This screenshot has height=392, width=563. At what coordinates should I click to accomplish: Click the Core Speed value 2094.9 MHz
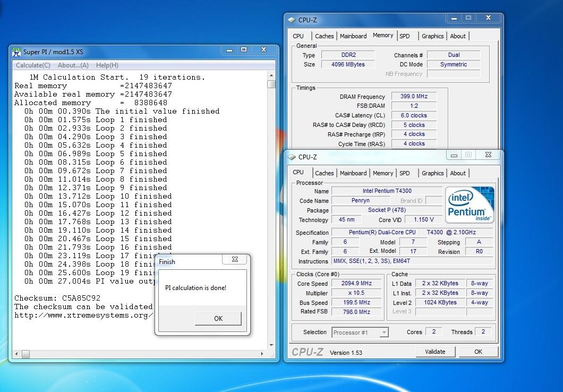[356, 283]
